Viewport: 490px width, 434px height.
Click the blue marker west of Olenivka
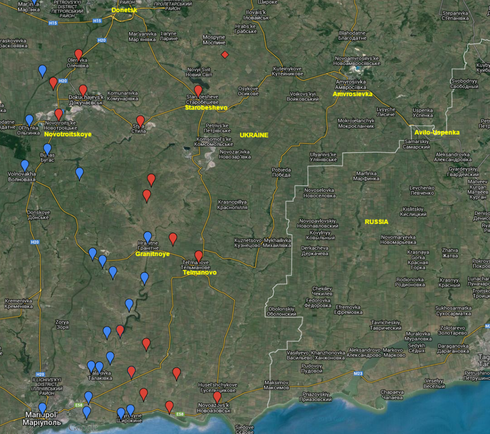(42, 71)
